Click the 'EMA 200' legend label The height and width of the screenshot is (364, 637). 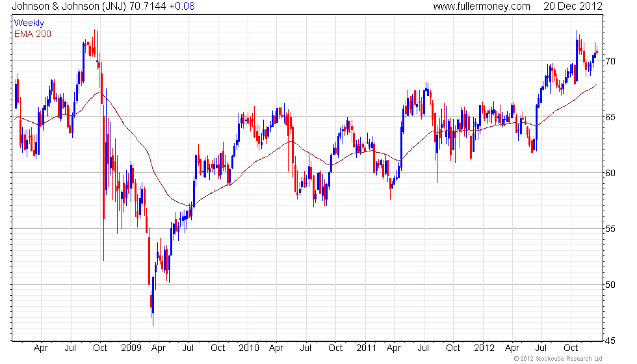coord(32,34)
